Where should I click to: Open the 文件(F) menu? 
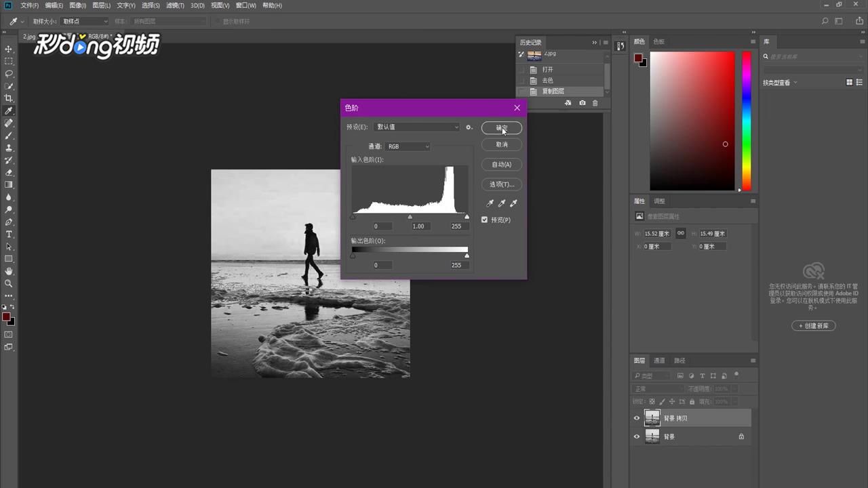coord(30,5)
